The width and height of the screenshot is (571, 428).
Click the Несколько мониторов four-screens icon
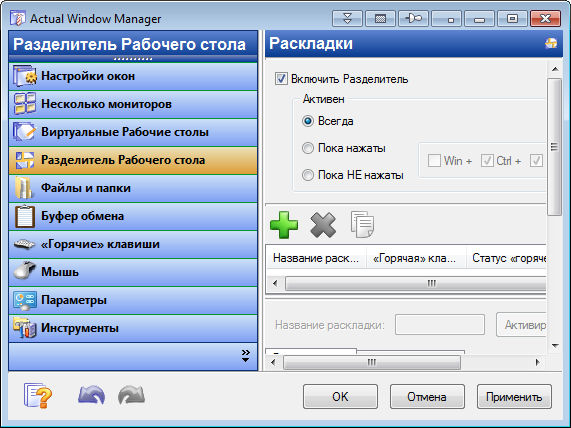pyautogui.click(x=25, y=104)
